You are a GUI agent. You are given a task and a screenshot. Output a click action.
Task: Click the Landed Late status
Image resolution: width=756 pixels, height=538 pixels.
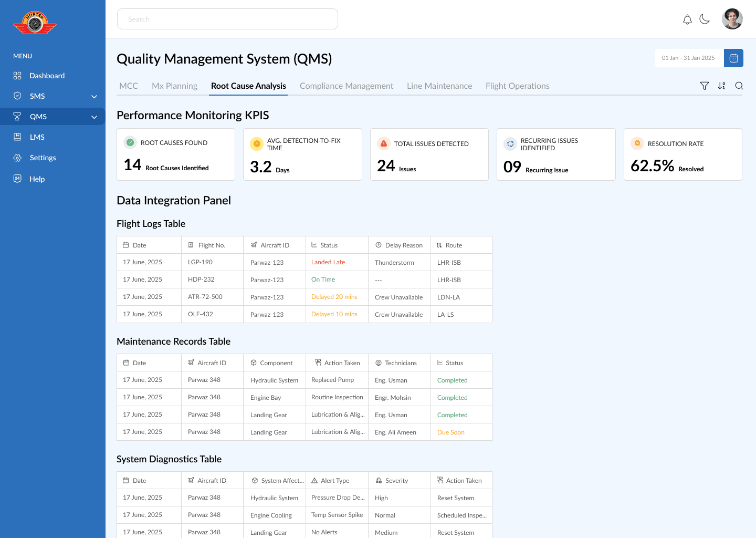(328, 262)
